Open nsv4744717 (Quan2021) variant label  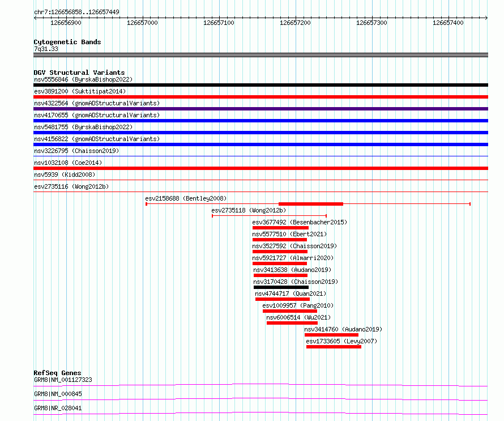pos(291,294)
